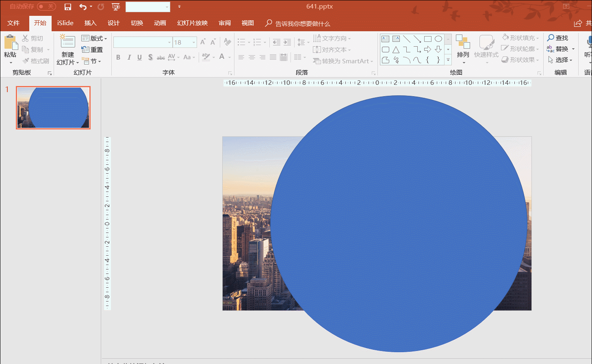592x364 pixels.
Task: Expand the shapes gallery with the More arrow
Action: [x=448, y=60]
